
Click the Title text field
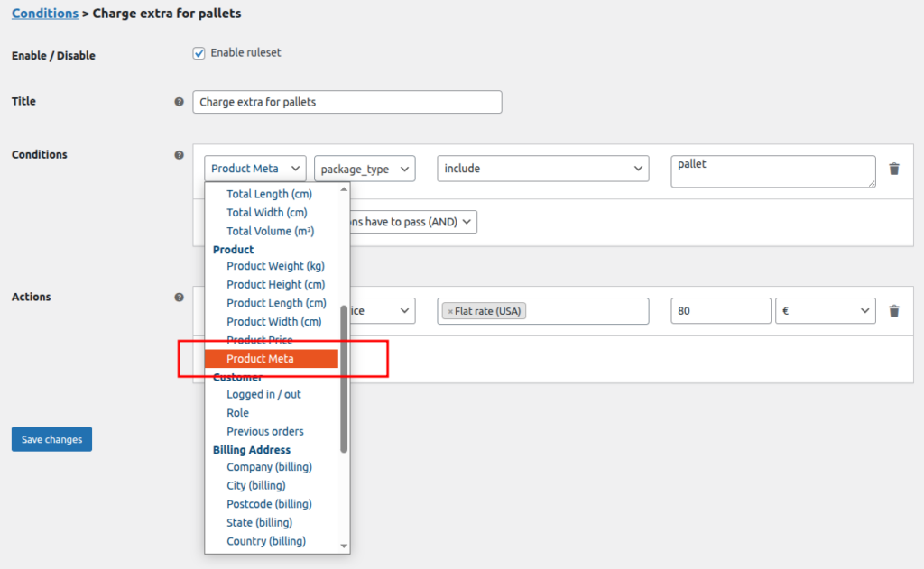tap(347, 102)
